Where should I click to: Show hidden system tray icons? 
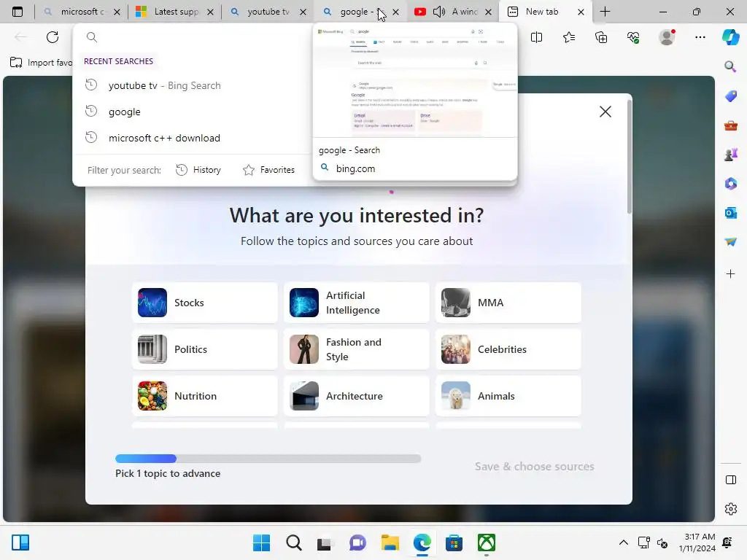pyautogui.click(x=623, y=542)
